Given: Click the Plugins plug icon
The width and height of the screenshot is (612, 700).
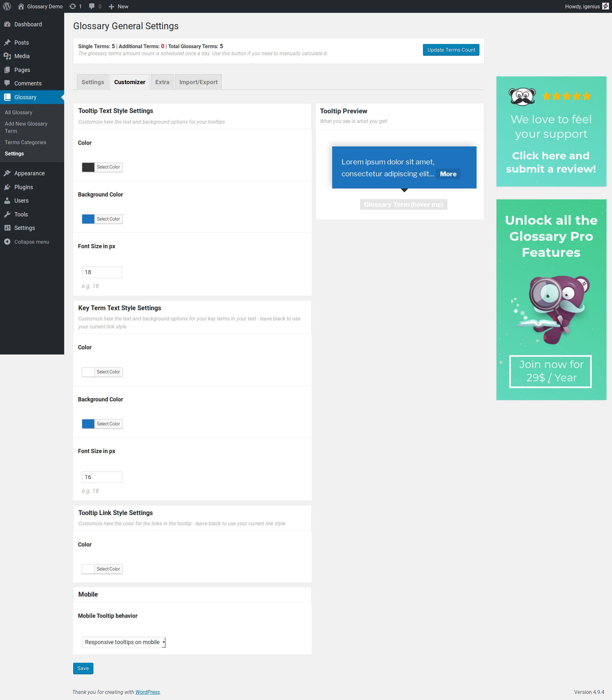Looking at the screenshot, I should coord(7,187).
